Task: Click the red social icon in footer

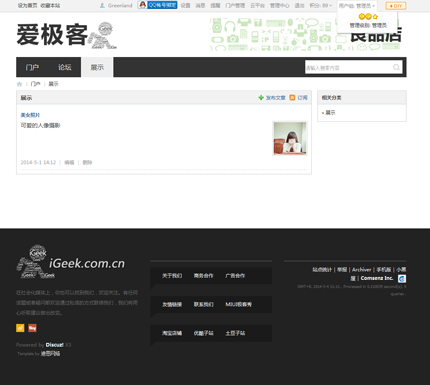Action: [x=32, y=328]
